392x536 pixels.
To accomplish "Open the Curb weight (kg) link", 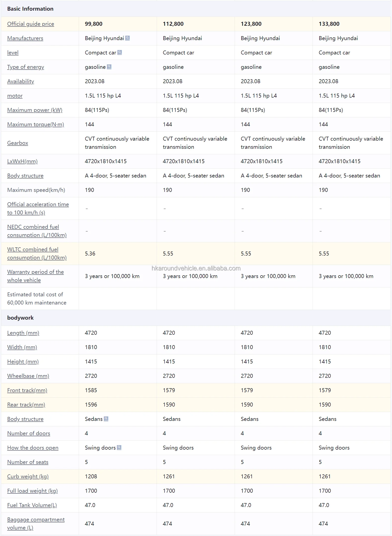I will coord(28,477).
